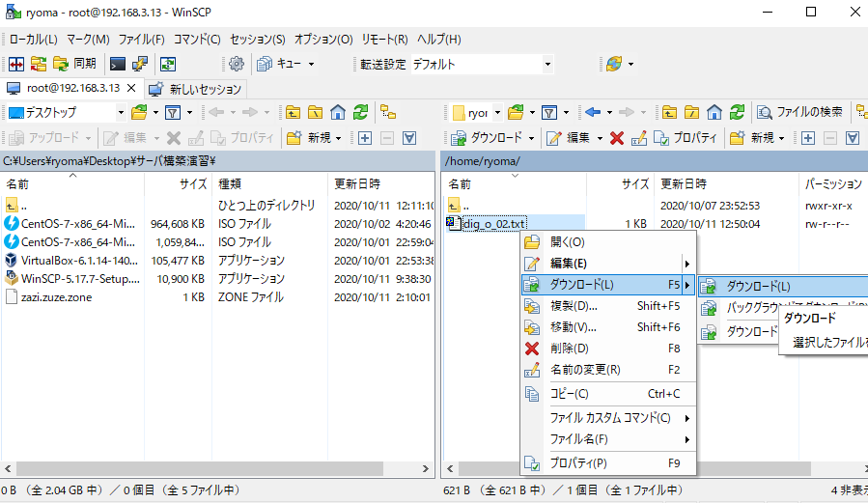Choose 開く(O) in the context menu
Screen dimensions: 868x503
(608, 241)
